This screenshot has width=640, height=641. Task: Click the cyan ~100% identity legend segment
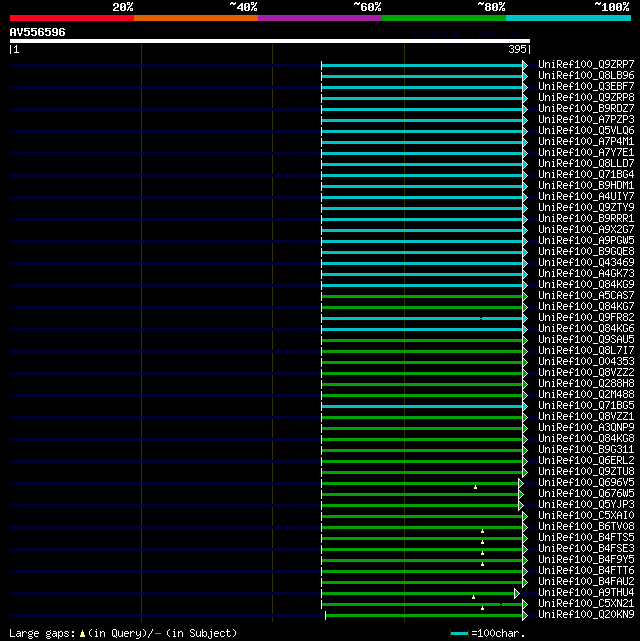click(x=568, y=18)
